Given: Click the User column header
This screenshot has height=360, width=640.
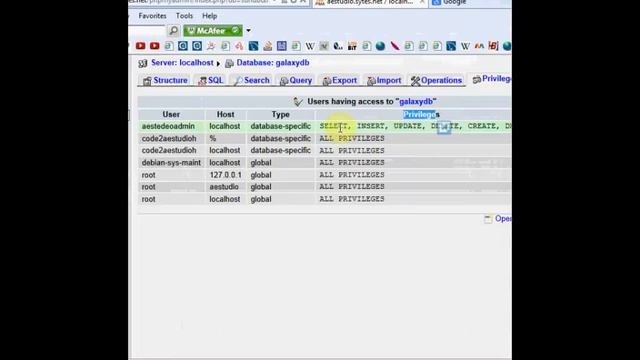Looking at the screenshot, I should [x=171, y=115].
